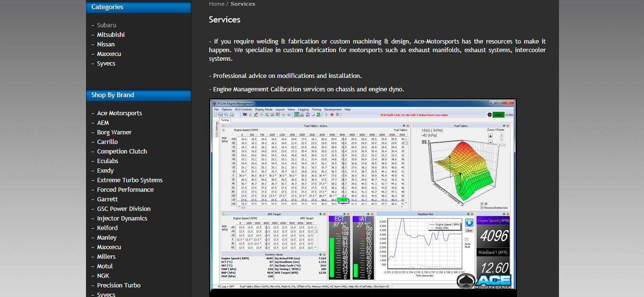
Task: Click the Shop By Brand sidebar header
Action: [x=139, y=95]
